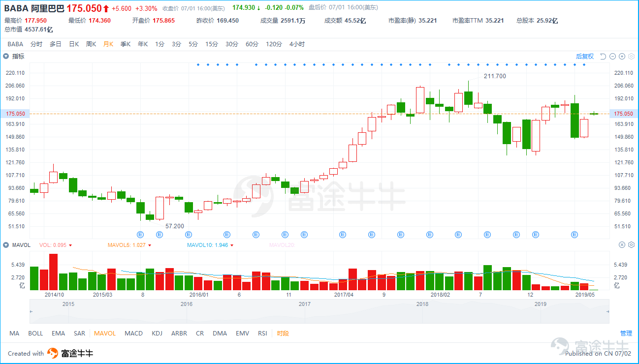The image size is (639, 364).
Task: Open main chart settings gear next to zoom-in
Action: (631, 57)
